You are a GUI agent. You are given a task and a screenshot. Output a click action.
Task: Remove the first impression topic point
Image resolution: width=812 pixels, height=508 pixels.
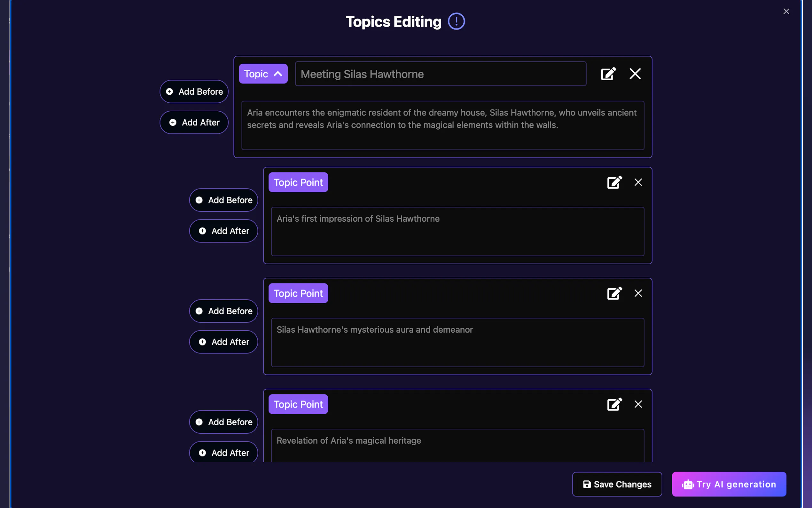[x=638, y=182]
